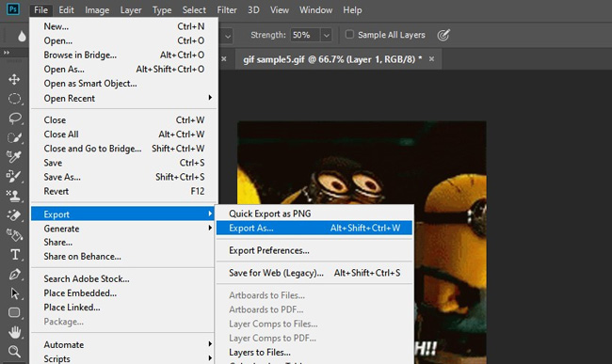
Task: Select the Paint Bucket tool
Action: coord(14,234)
